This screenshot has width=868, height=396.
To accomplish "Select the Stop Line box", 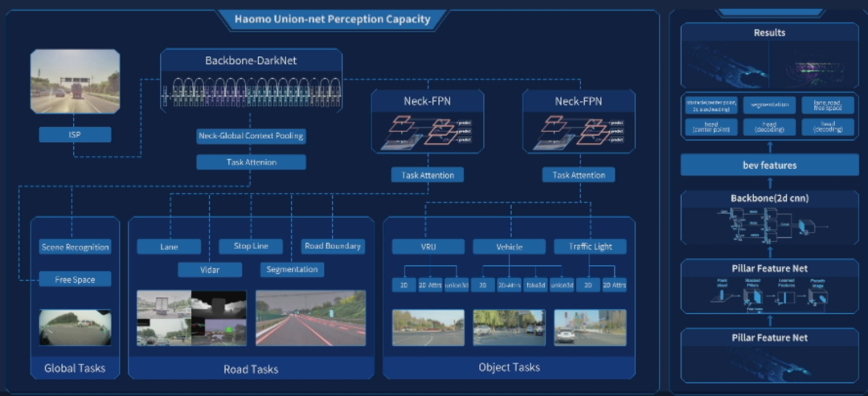I will [251, 246].
